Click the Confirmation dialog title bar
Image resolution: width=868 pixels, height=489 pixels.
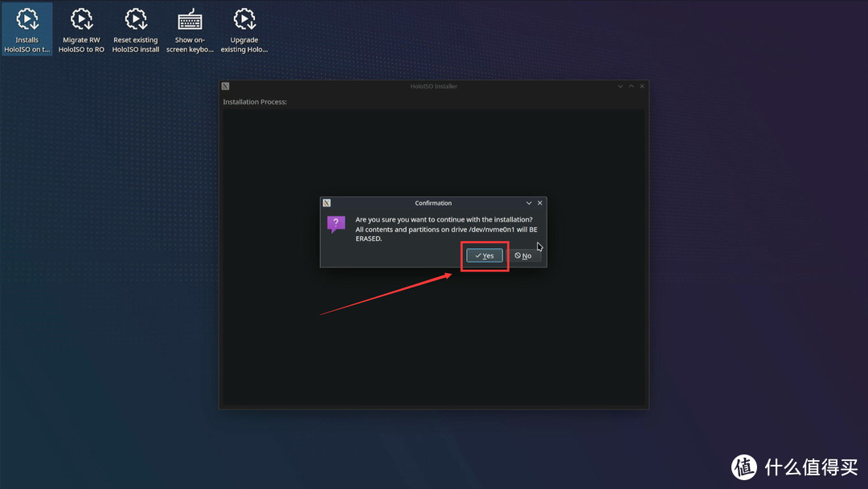pyautogui.click(x=433, y=203)
